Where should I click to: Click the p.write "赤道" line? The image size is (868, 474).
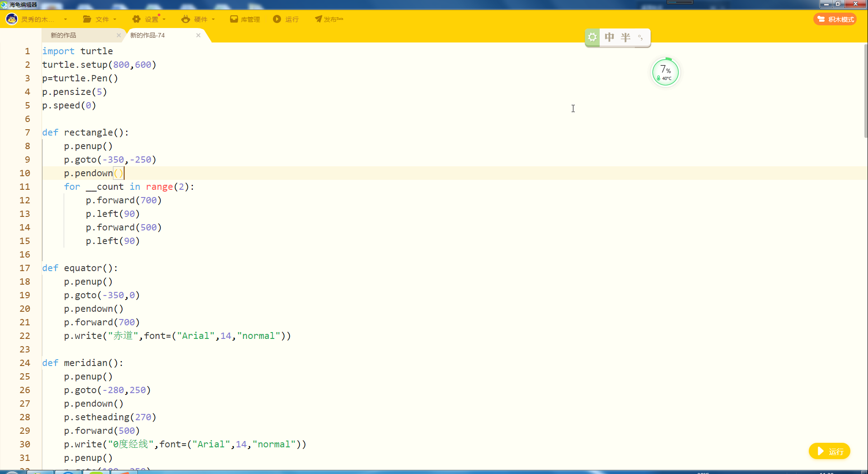(177, 336)
